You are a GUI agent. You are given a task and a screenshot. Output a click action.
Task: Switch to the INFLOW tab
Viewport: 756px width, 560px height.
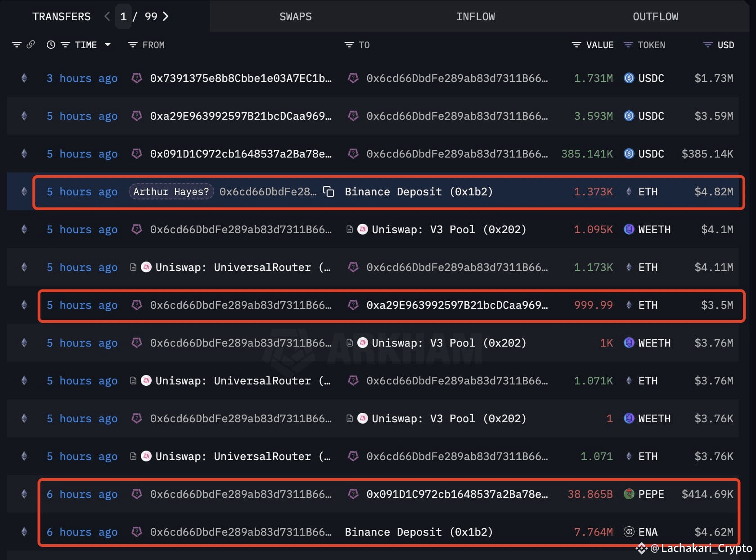[x=476, y=17]
